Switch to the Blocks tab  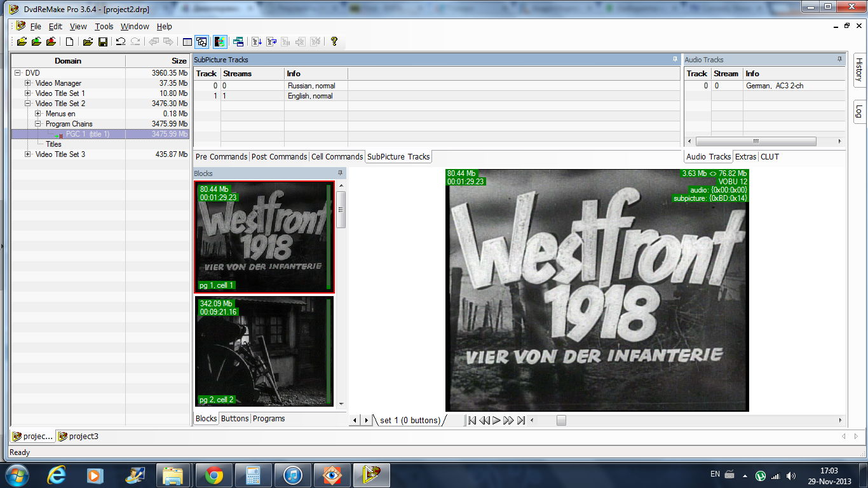[x=206, y=419]
